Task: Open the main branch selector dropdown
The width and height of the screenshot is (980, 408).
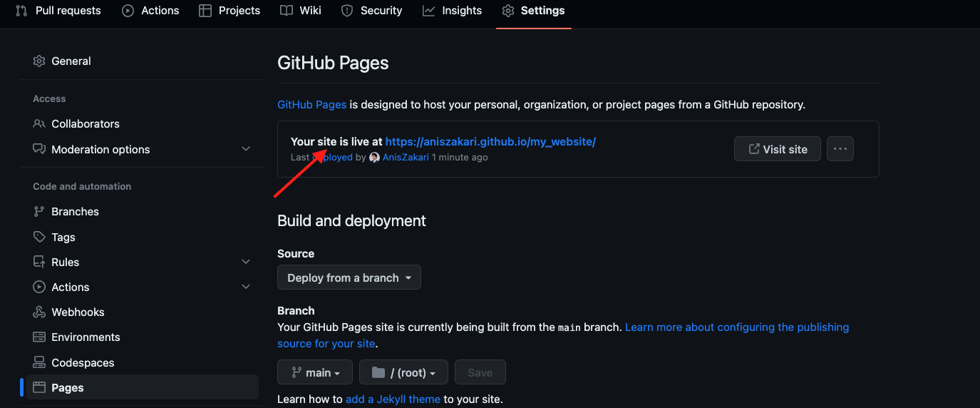Action: 316,372
